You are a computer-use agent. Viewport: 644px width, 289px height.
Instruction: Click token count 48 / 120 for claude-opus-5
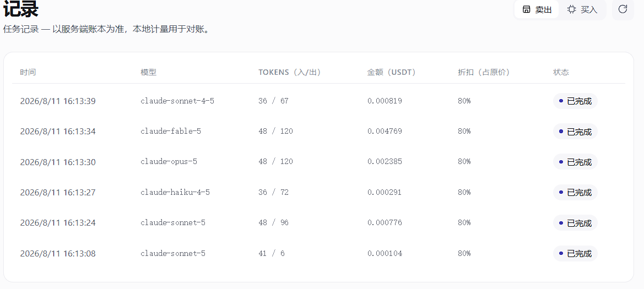275,162
